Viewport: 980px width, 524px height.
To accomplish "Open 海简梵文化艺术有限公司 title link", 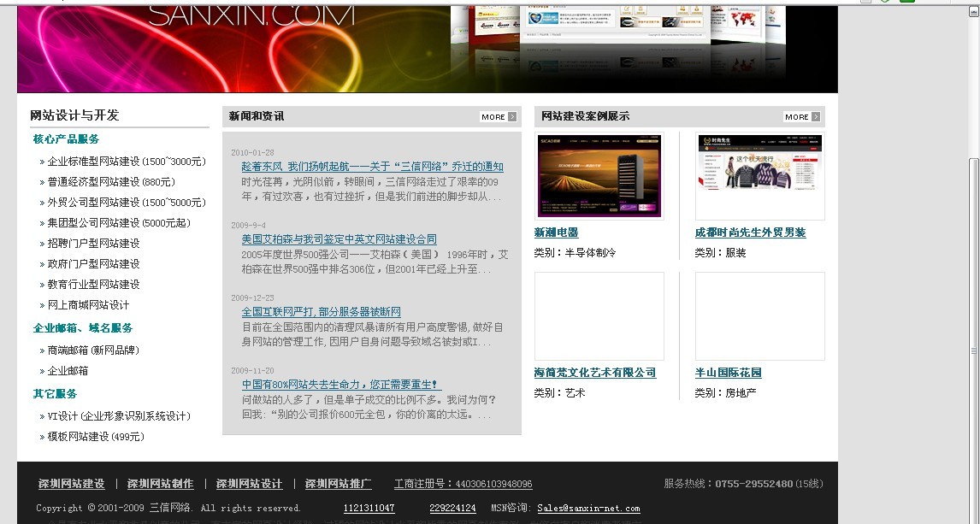I will (595, 372).
